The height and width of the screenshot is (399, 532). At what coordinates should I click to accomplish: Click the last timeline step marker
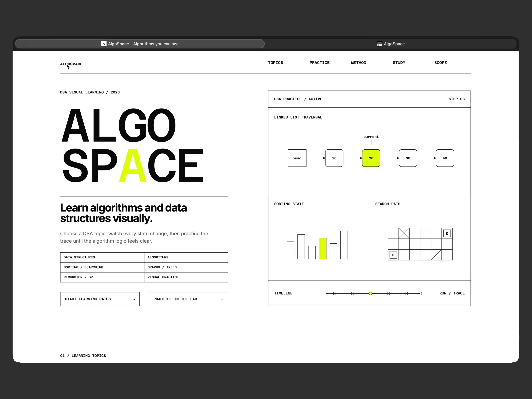click(x=420, y=293)
